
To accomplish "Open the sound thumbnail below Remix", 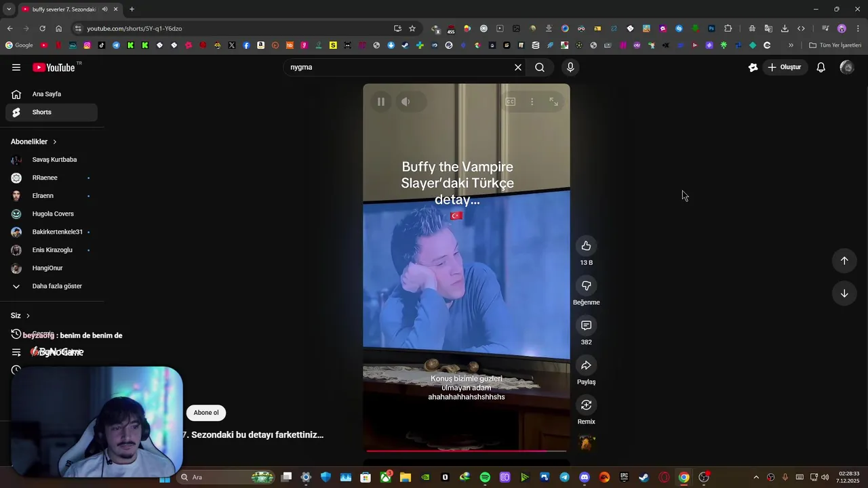I will coord(587,443).
